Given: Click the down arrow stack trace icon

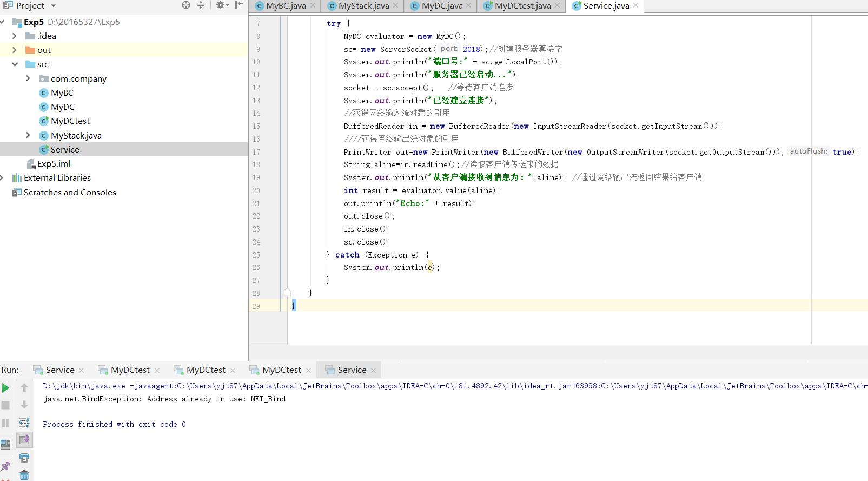Looking at the screenshot, I should 24,405.
